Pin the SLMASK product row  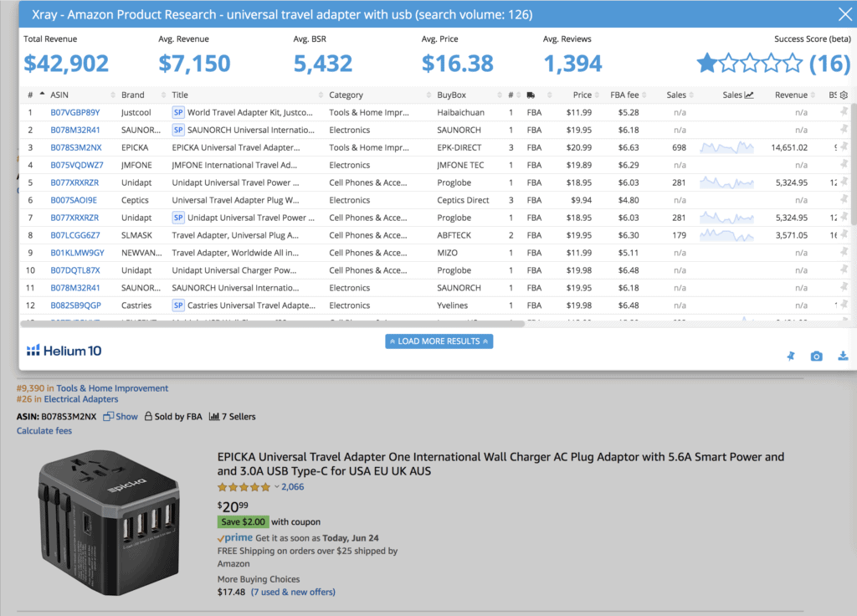click(x=844, y=234)
